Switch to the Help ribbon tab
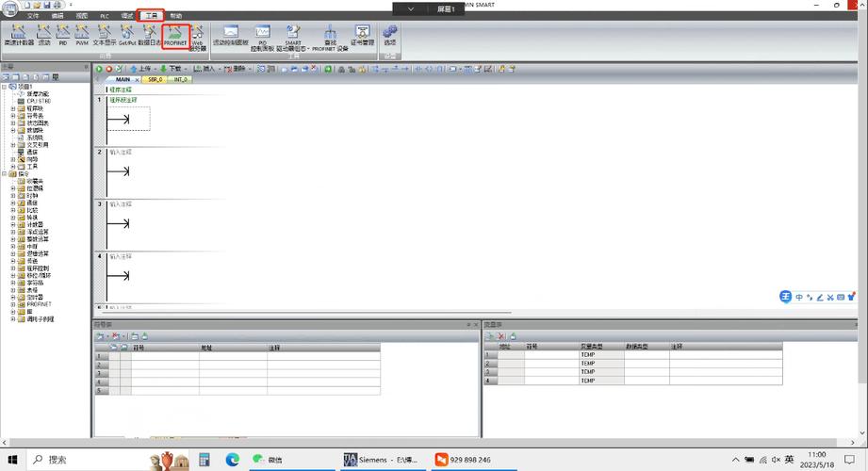Viewport: 868px width, 471px height. (x=175, y=16)
